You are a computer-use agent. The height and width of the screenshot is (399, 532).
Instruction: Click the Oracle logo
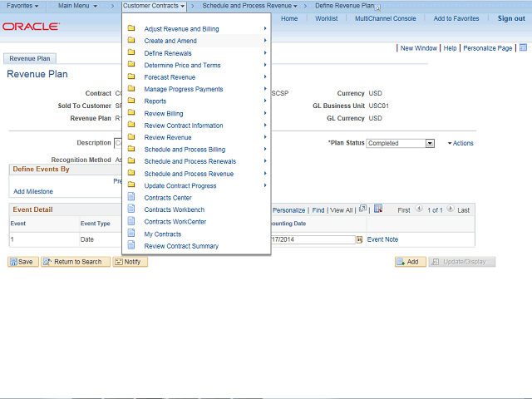pyautogui.click(x=32, y=27)
